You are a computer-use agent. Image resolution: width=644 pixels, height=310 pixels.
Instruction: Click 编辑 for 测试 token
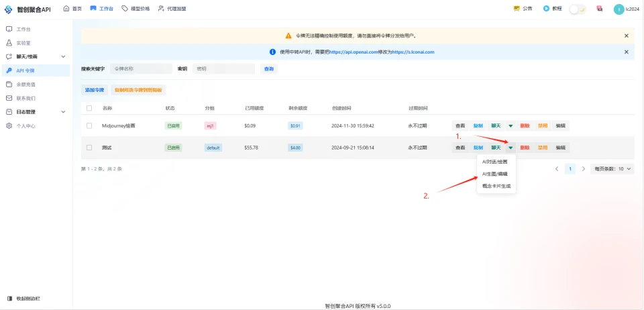coord(561,148)
